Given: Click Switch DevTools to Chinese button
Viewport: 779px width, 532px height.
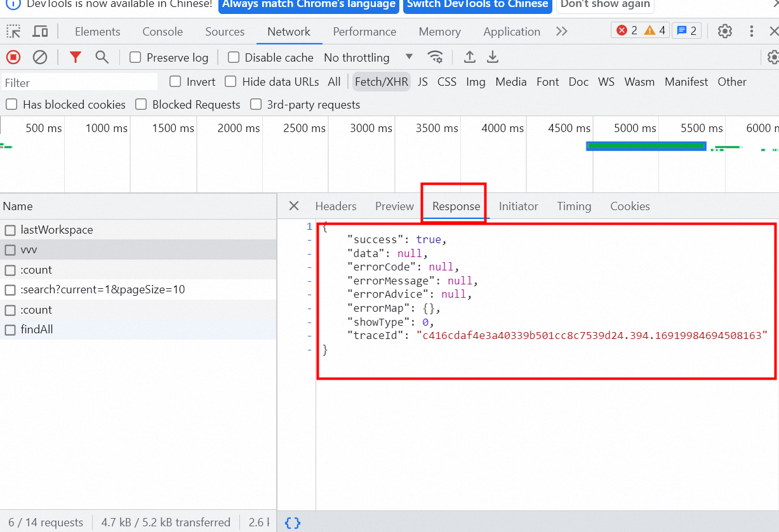Looking at the screenshot, I should [477, 4].
